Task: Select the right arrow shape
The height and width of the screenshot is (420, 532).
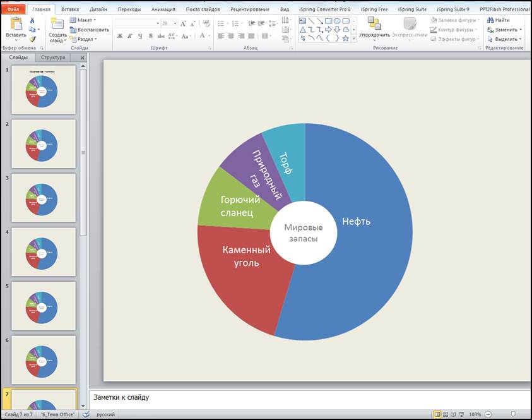Action: tap(328, 30)
